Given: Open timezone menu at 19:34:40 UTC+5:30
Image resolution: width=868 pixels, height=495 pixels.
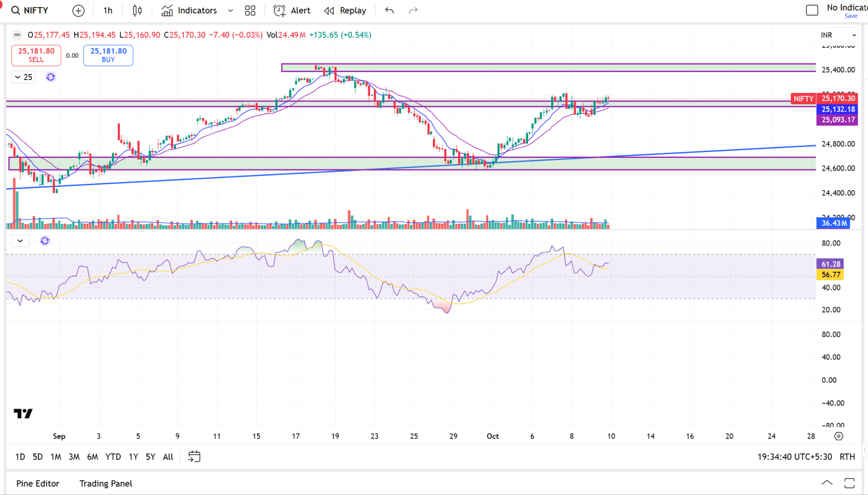Looking at the screenshot, I should point(795,457).
